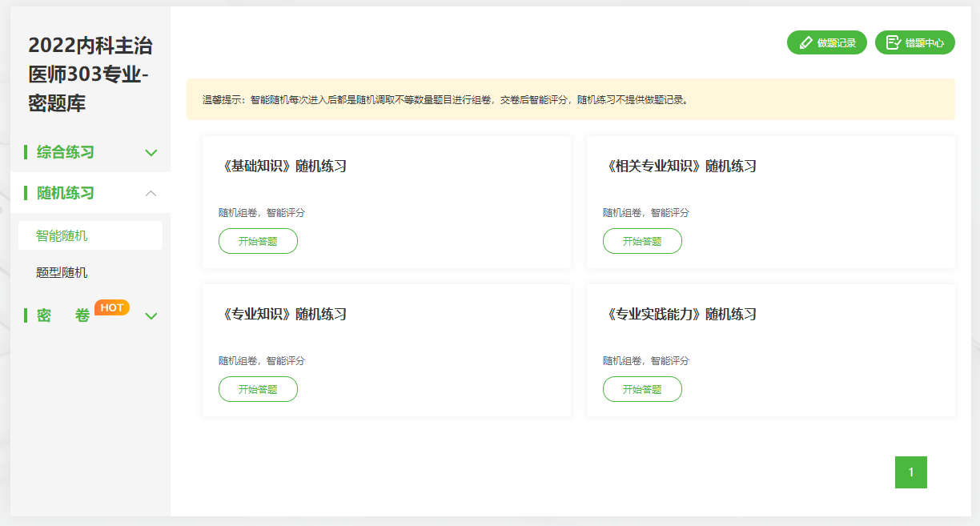Start 开始答题 for 专业知识 practice

pyautogui.click(x=258, y=389)
